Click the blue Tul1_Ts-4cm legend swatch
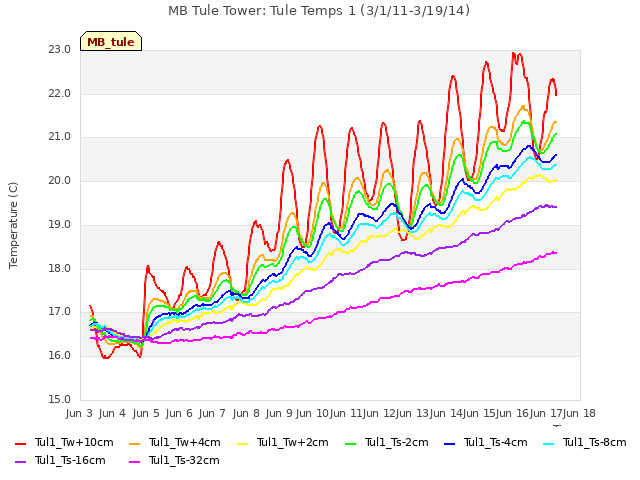Image resolution: width=640 pixels, height=480 pixels. tap(449, 444)
